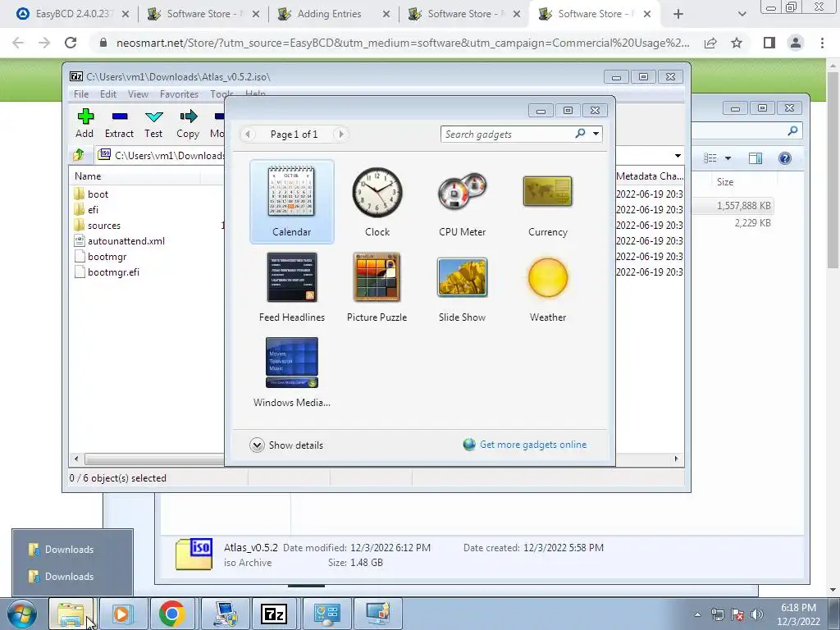Viewport: 840px width, 630px height.
Task: Open the first Downloads taskbar preview
Action: pyautogui.click(x=72, y=550)
